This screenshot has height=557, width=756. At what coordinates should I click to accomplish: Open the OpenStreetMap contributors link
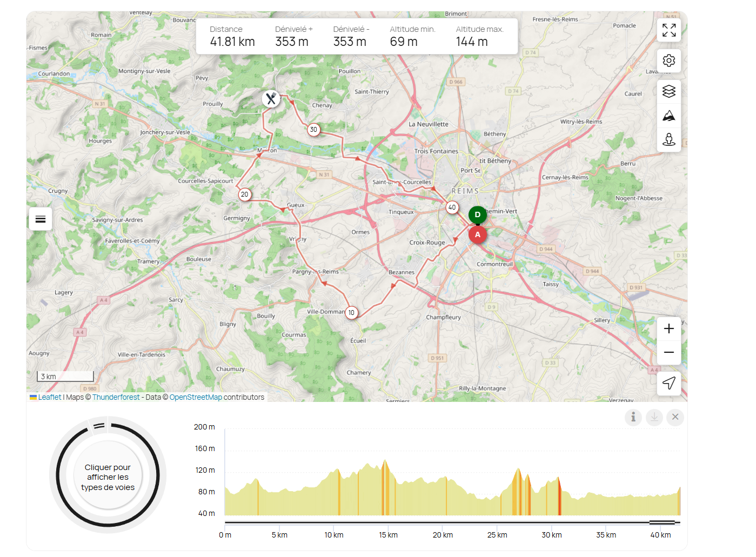pyautogui.click(x=196, y=397)
